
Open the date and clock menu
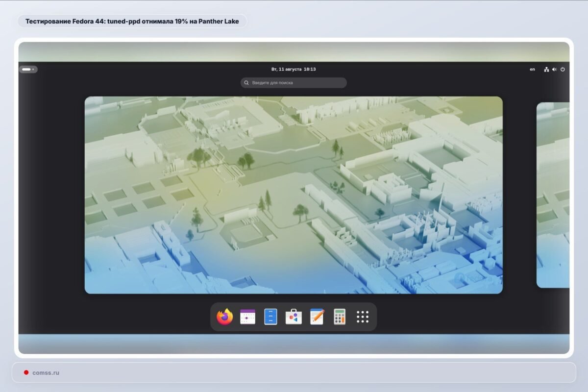click(294, 69)
